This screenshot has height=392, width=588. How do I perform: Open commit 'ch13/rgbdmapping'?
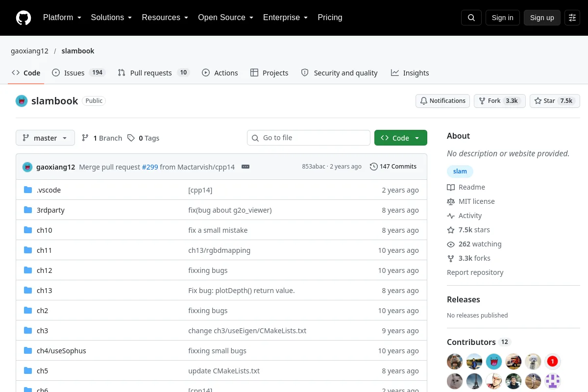coord(220,250)
